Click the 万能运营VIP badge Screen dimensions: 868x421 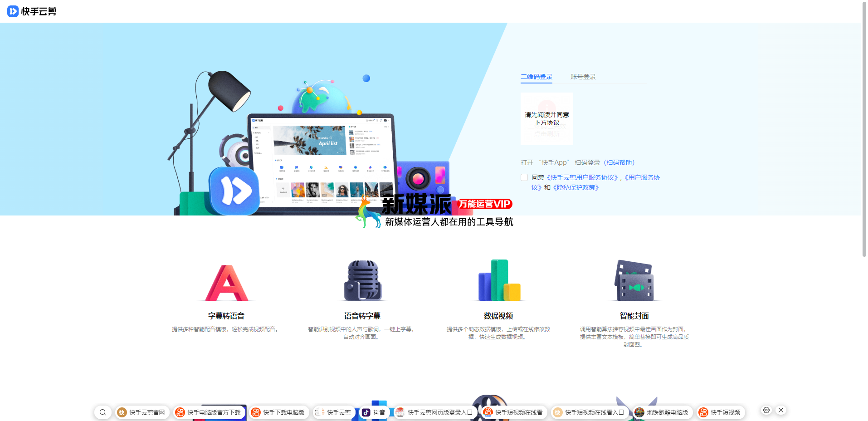[484, 204]
